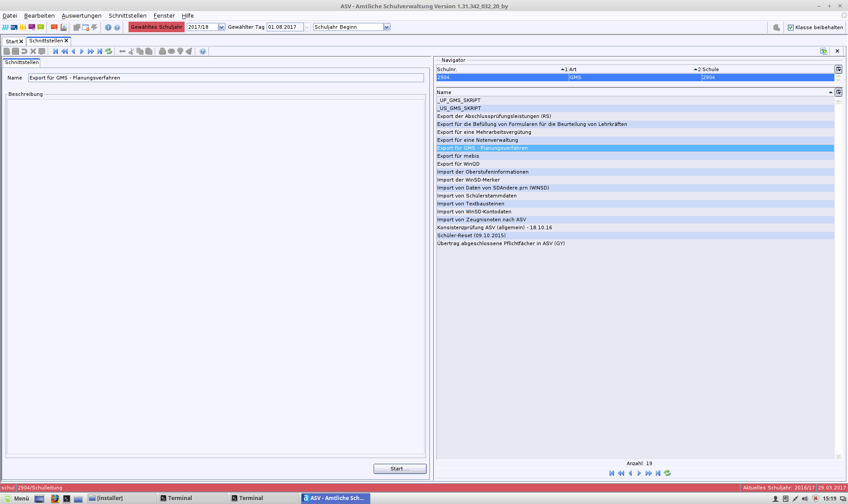Viewport: 848px width, 504px height.
Task: Go to next record in editor toolbar
Action: coord(82,51)
